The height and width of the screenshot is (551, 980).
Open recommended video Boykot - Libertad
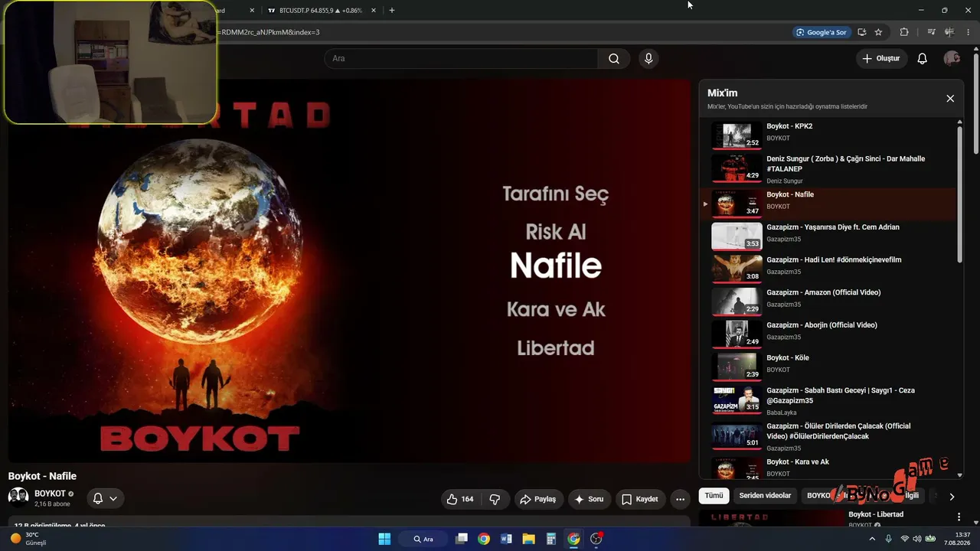[x=876, y=514]
